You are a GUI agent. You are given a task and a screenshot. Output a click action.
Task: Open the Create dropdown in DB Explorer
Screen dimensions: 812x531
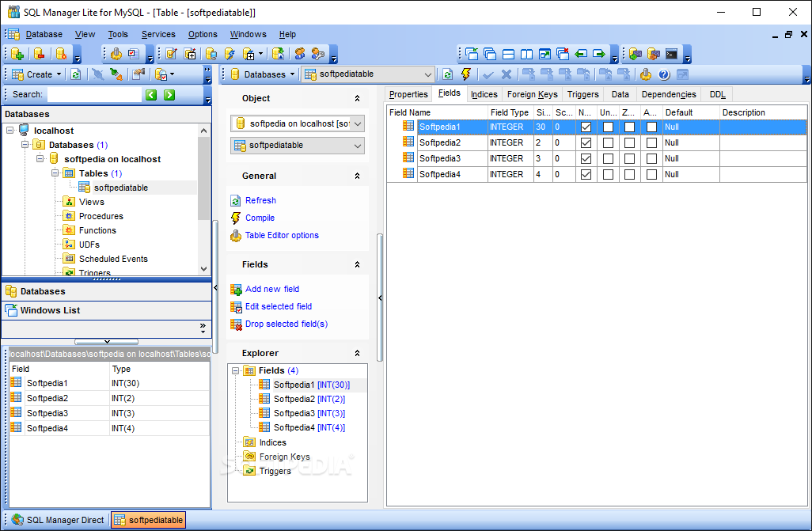pos(36,74)
